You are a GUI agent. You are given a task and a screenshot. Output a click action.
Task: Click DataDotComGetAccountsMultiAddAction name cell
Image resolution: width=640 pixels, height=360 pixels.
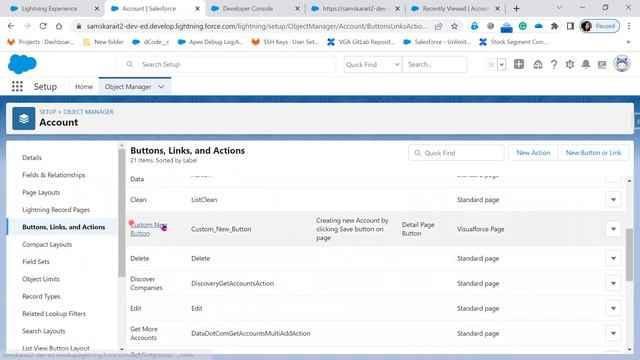pos(251,333)
